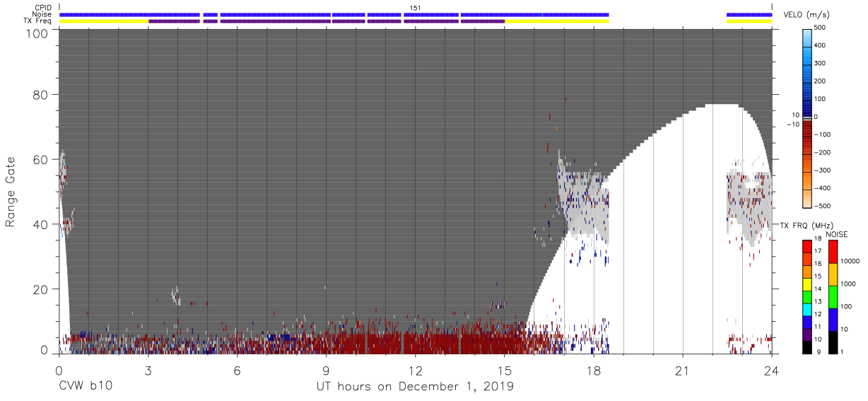Click the NOISE legend title

pyautogui.click(x=837, y=234)
